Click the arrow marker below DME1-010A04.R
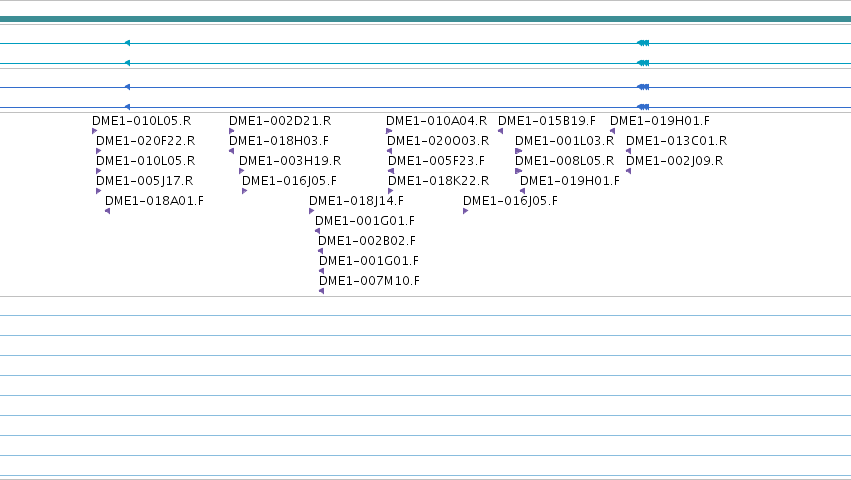 click(389, 131)
